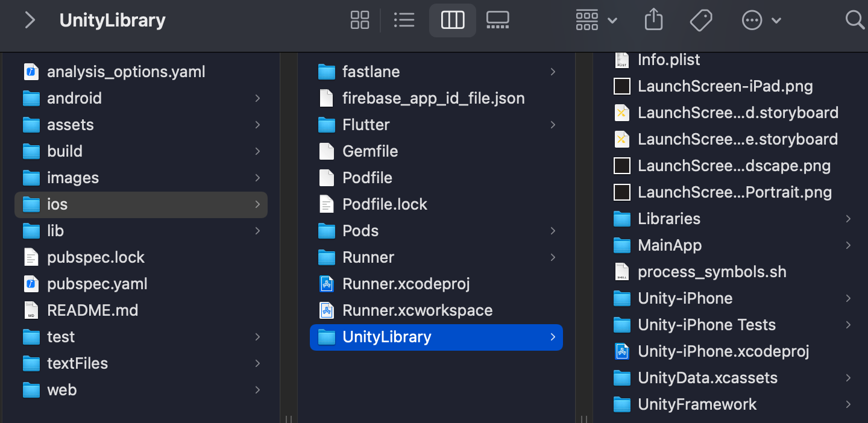
Task: Expand the lib folder chevron
Action: [257, 231]
